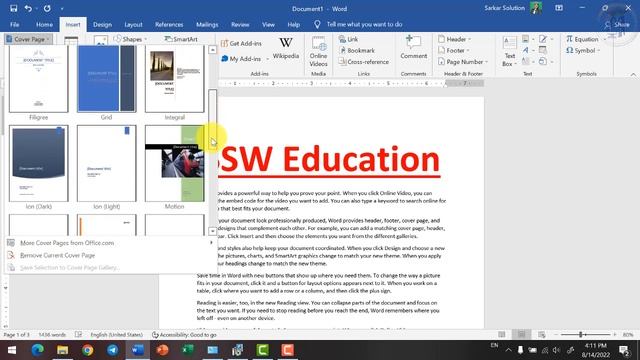Click the Redo repeat icon
Screen dimensions: 640x360
(47, 8)
